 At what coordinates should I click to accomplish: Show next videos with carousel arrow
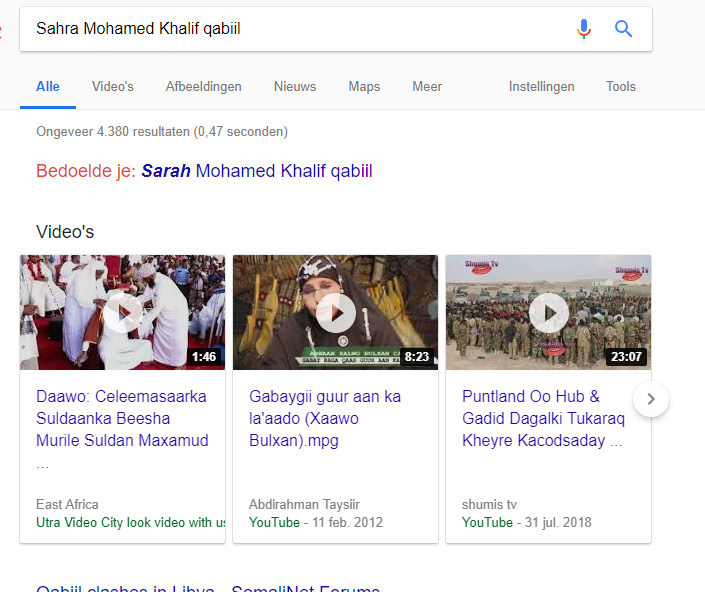pyautogui.click(x=651, y=399)
